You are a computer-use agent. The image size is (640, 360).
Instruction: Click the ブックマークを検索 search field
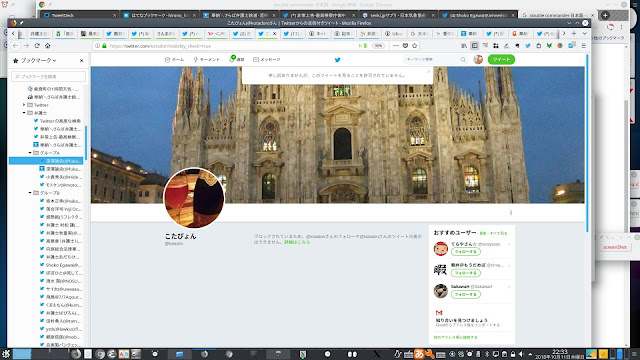[x=49, y=76]
